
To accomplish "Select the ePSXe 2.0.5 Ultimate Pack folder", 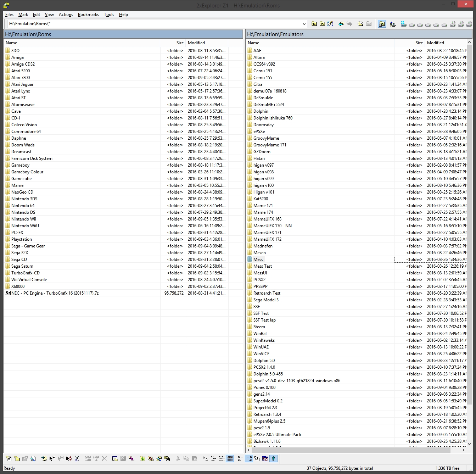I will click(x=277, y=435).
